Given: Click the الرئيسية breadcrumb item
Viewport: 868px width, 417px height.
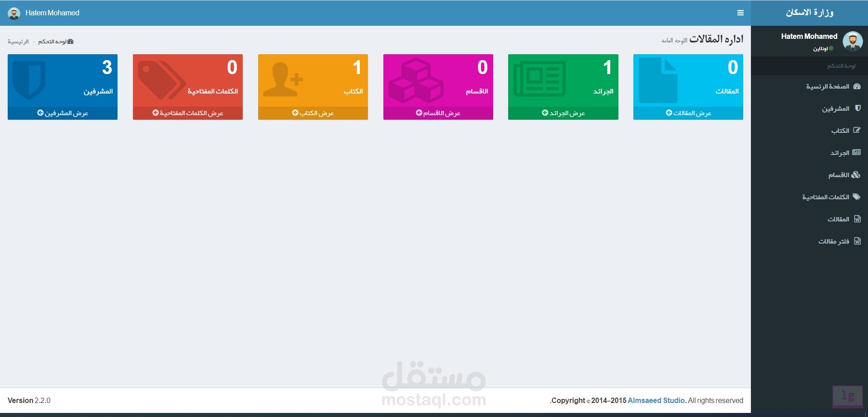Looking at the screenshot, I should point(18,42).
